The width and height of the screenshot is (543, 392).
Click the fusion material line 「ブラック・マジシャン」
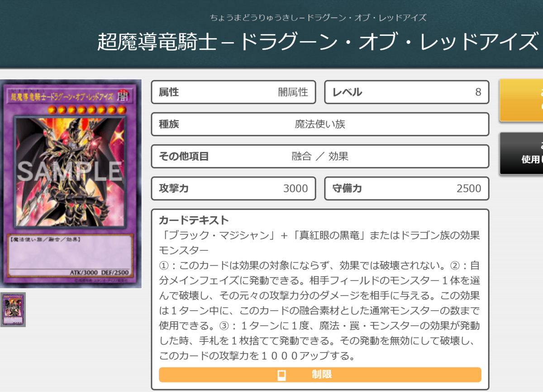tap(320, 243)
